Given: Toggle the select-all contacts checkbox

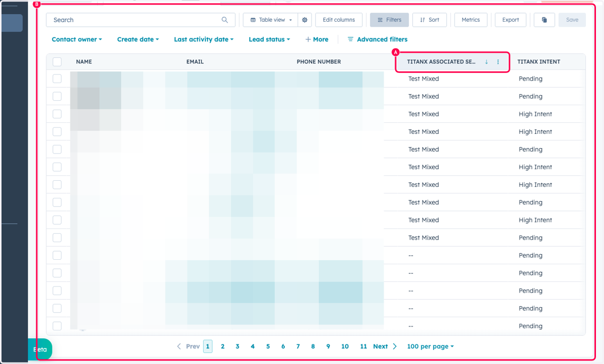Looking at the screenshot, I should click(x=57, y=61).
